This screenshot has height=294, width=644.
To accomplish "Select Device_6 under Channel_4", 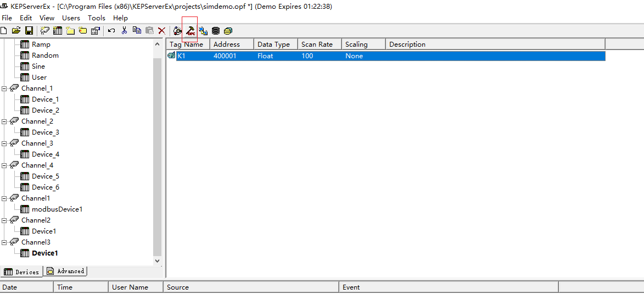I will coord(46,187).
